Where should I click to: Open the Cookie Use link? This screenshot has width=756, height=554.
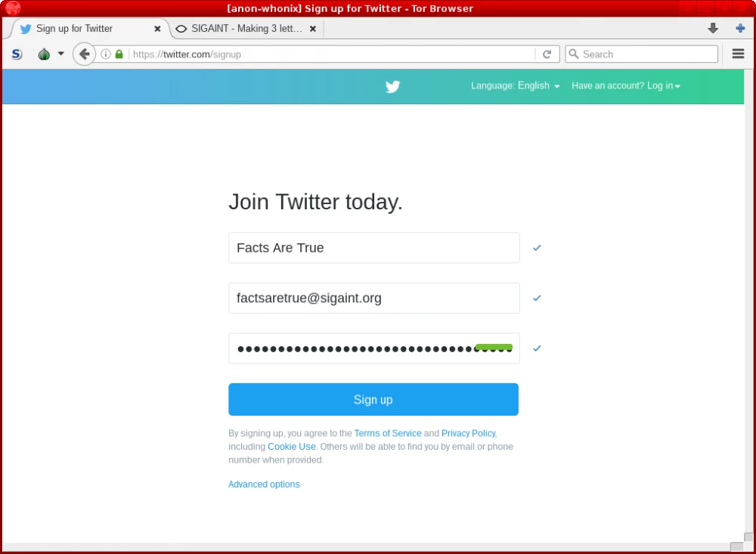(292, 447)
